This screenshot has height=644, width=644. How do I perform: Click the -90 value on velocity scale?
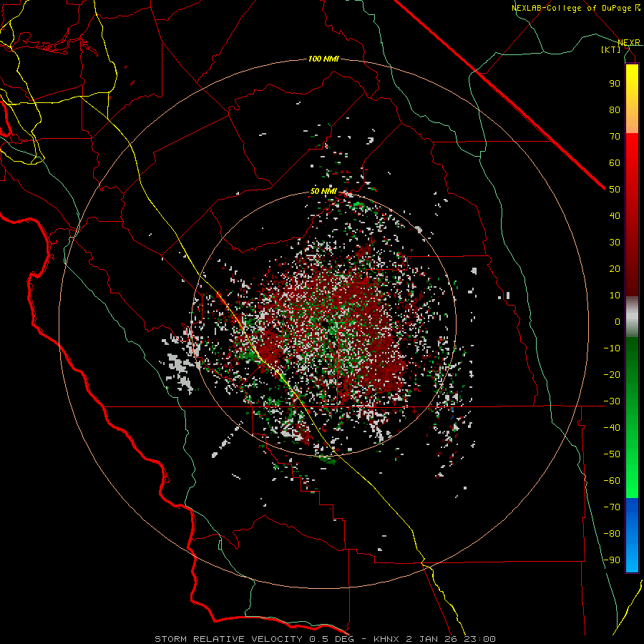coord(612,560)
